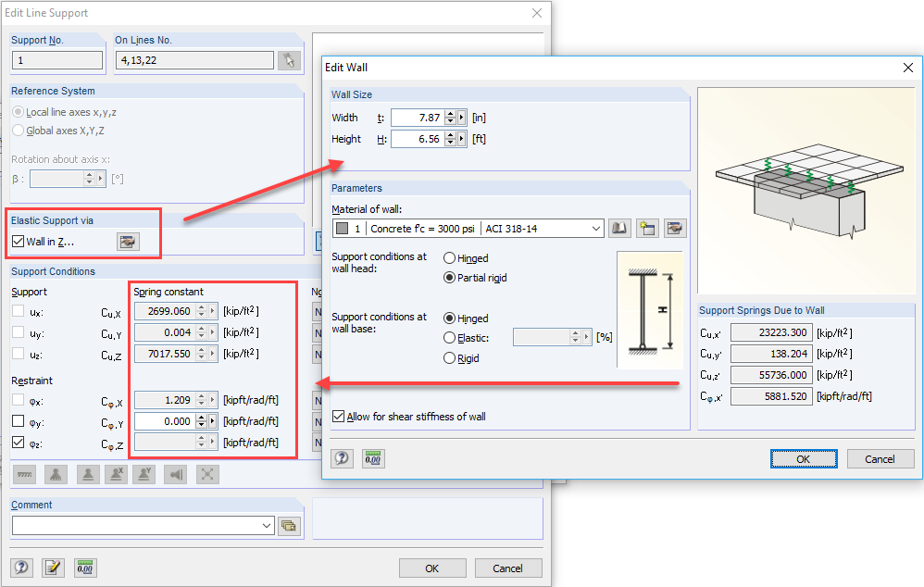Click the material library book icon
The width and height of the screenshot is (924, 587).
(x=619, y=228)
